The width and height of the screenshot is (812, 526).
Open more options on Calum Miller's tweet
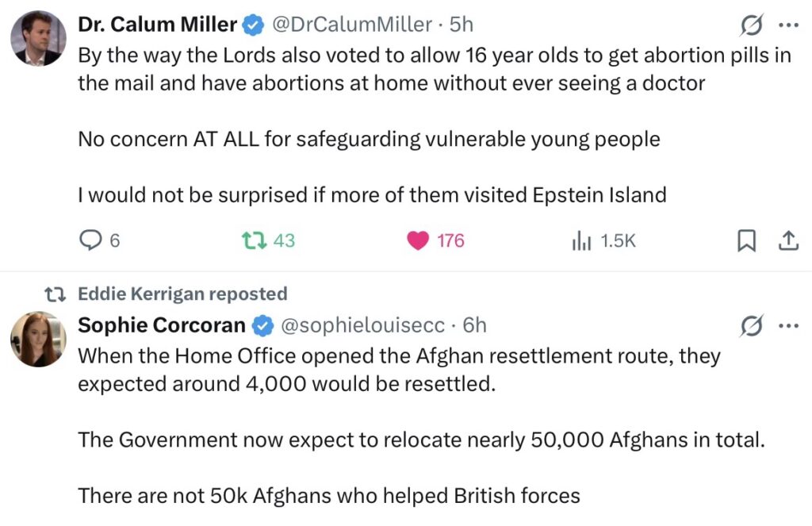pyautogui.click(x=787, y=25)
